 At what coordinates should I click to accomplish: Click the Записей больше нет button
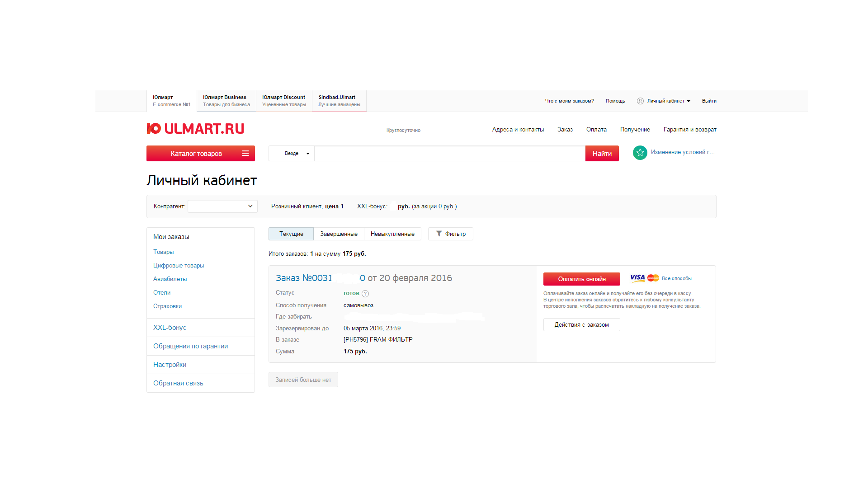tap(303, 380)
